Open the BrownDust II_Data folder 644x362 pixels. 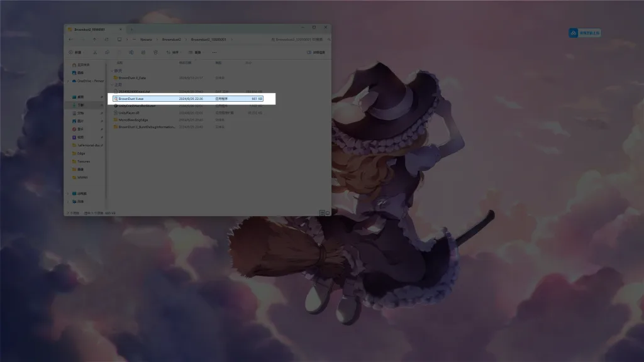click(x=132, y=78)
